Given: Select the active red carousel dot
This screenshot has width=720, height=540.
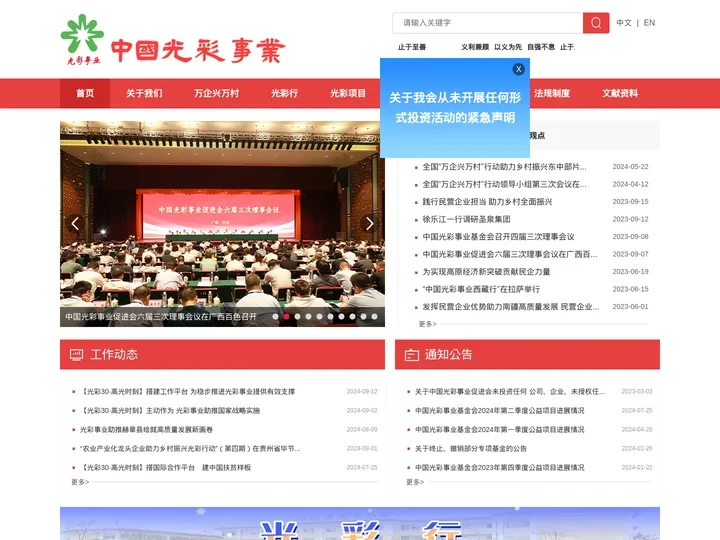Looking at the screenshot, I should (287, 316).
